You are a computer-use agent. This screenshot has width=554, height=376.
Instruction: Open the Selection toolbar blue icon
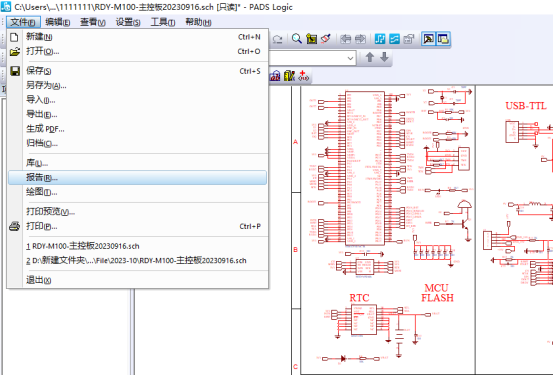point(380,39)
